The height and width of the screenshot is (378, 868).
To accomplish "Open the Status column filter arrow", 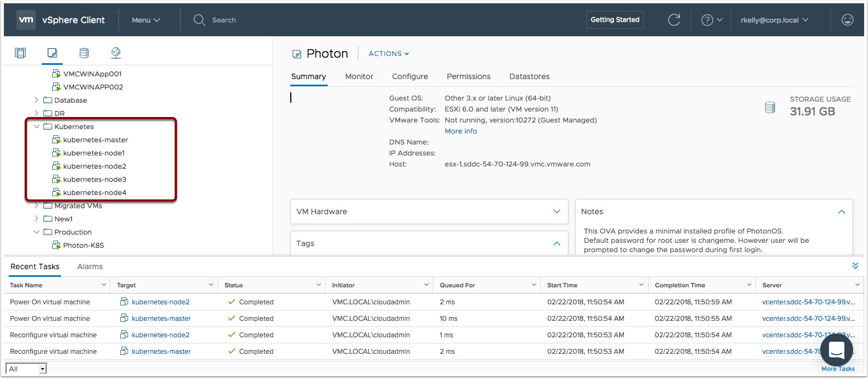I will [x=318, y=285].
